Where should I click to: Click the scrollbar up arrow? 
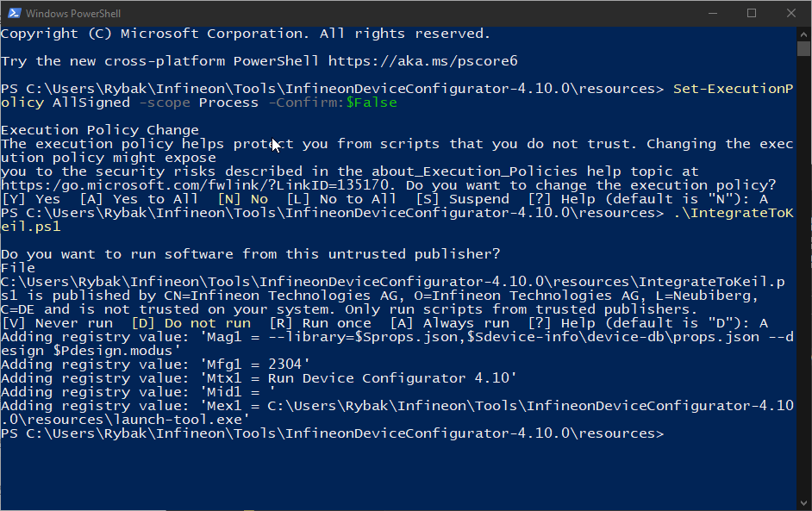click(803, 34)
